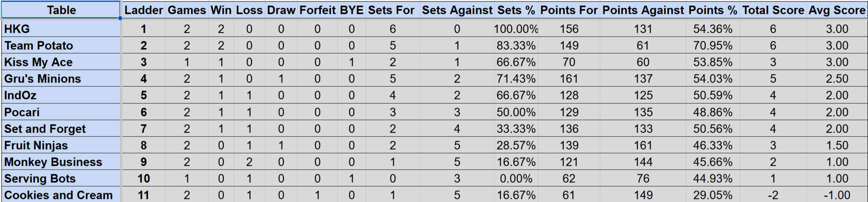This screenshot has height=202, width=868.
Task: Select the Table header cell
Action: click(x=61, y=10)
